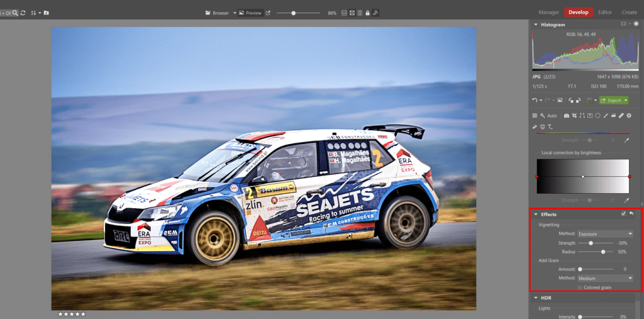Click the zoom level slider

click(298, 13)
